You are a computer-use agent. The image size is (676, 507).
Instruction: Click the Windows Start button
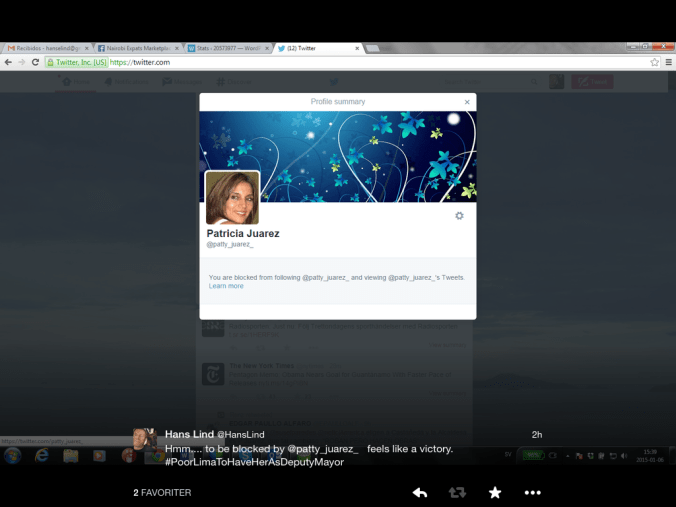click(x=12, y=455)
